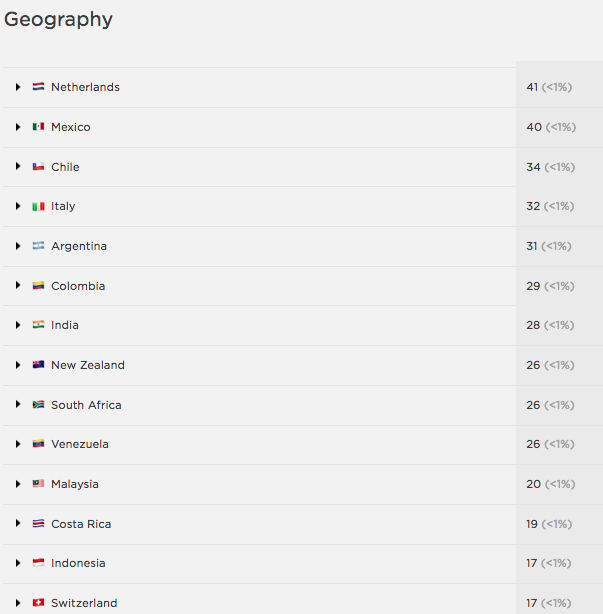
Task: Click the Malaysia count value 20
Action: click(533, 484)
